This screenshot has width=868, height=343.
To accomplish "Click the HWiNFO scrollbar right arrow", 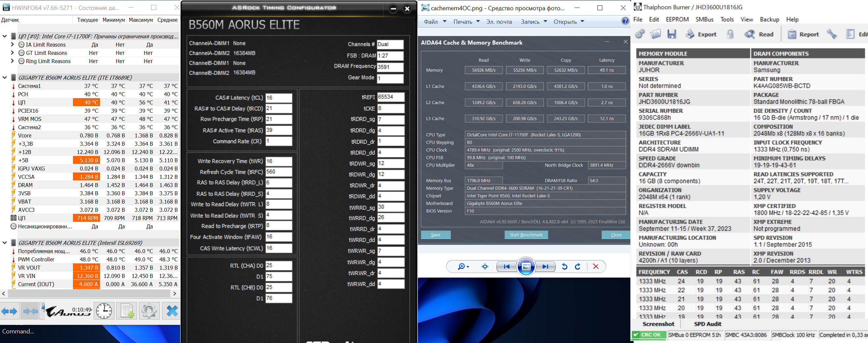I will click(175, 294).
